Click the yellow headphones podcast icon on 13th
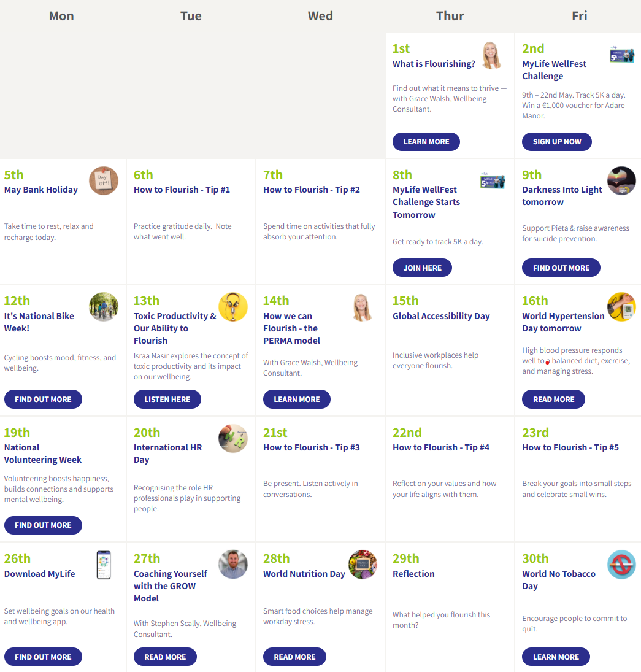Viewport: 641px width, 672px height. 233,307
